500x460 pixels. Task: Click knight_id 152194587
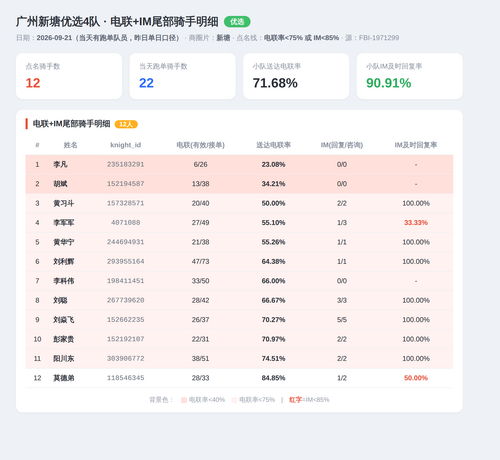pos(126,184)
